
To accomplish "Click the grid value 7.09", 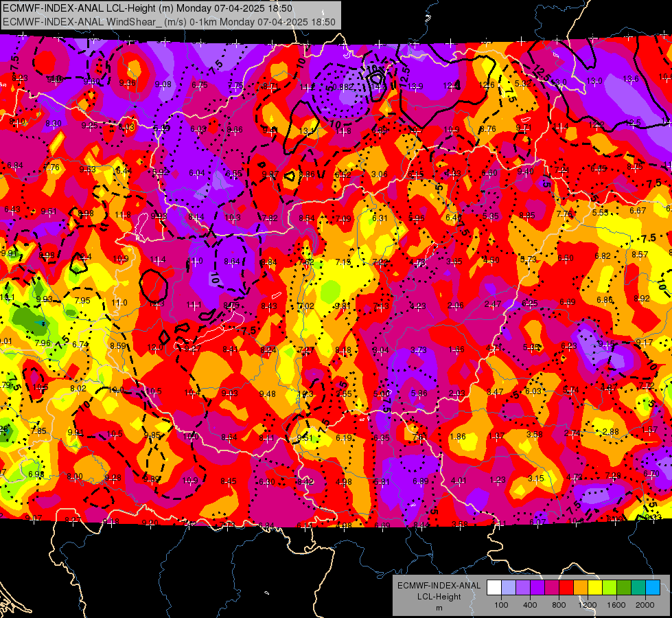I will click(x=343, y=219).
